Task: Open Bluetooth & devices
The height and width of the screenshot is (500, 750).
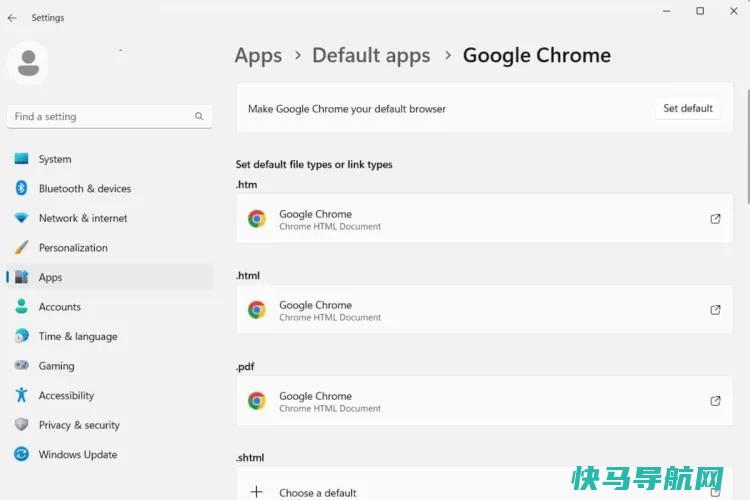Action: coord(110,189)
